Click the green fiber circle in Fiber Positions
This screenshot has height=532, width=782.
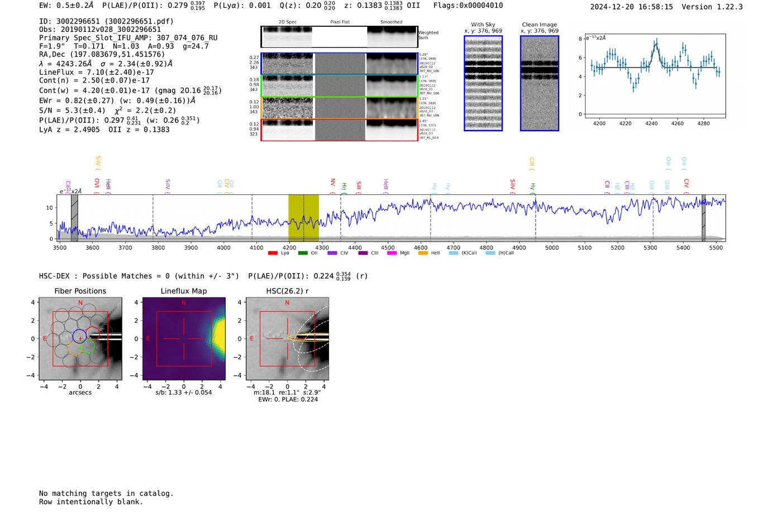tap(88, 346)
